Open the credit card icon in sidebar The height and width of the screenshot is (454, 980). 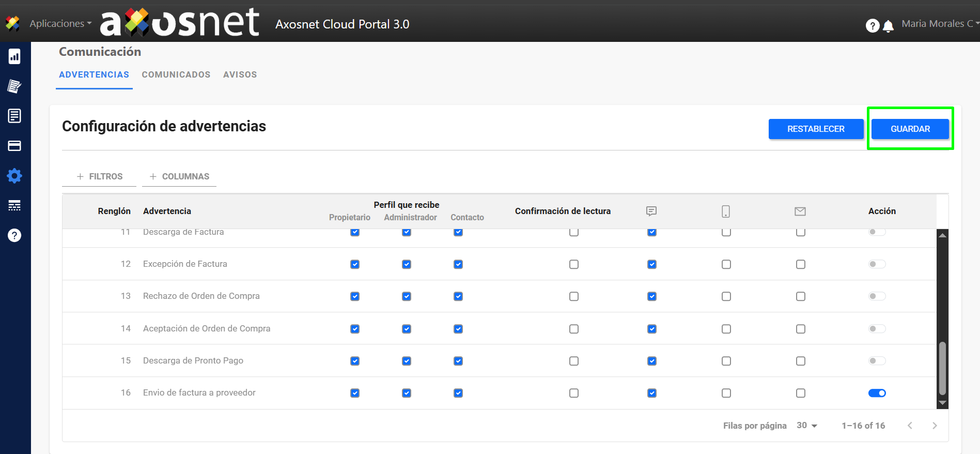(x=14, y=146)
